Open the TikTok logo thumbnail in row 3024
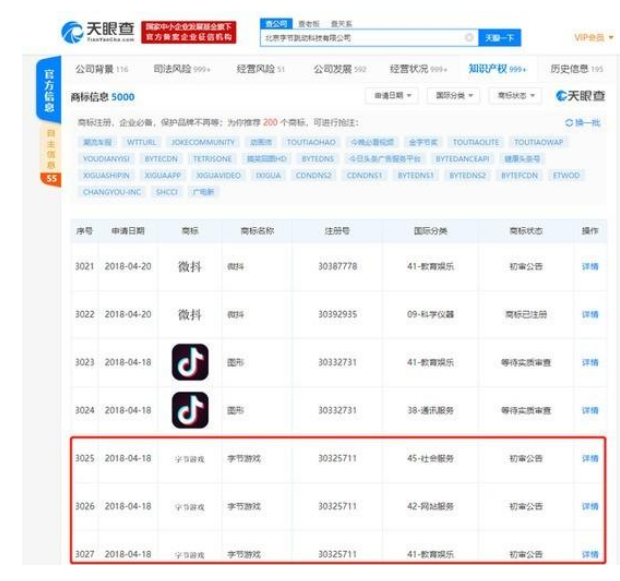The width and height of the screenshot is (620, 581). [190, 410]
